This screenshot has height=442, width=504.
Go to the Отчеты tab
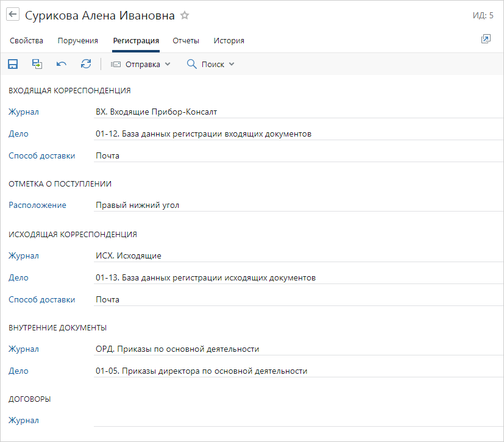(x=186, y=41)
